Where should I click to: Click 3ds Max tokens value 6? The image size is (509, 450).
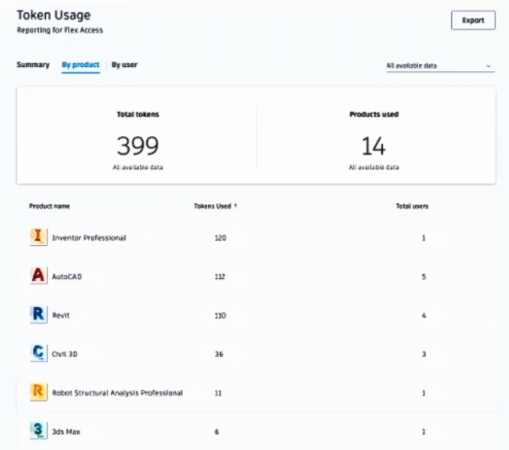pyautogui.click(x=217, y=432)
